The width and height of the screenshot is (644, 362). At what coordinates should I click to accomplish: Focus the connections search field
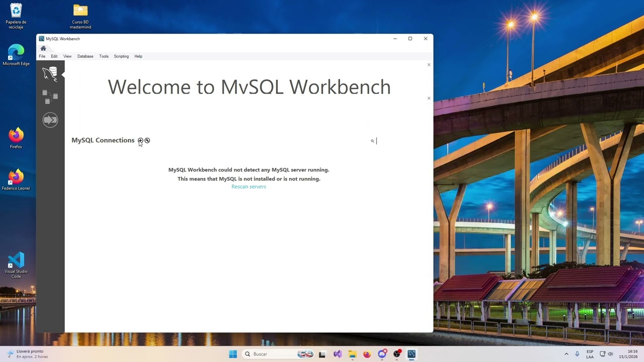tap(400, 141)
